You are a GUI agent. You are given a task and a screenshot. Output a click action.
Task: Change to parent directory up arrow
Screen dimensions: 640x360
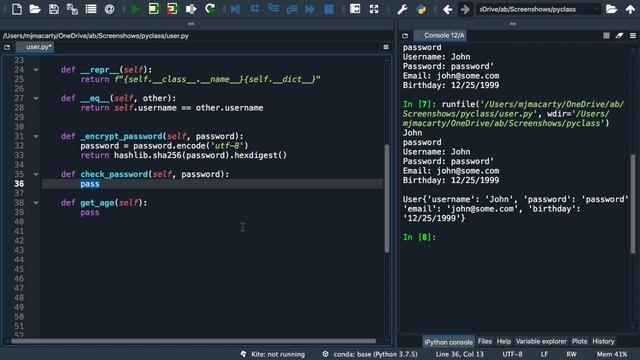click(x=630, y=9)
